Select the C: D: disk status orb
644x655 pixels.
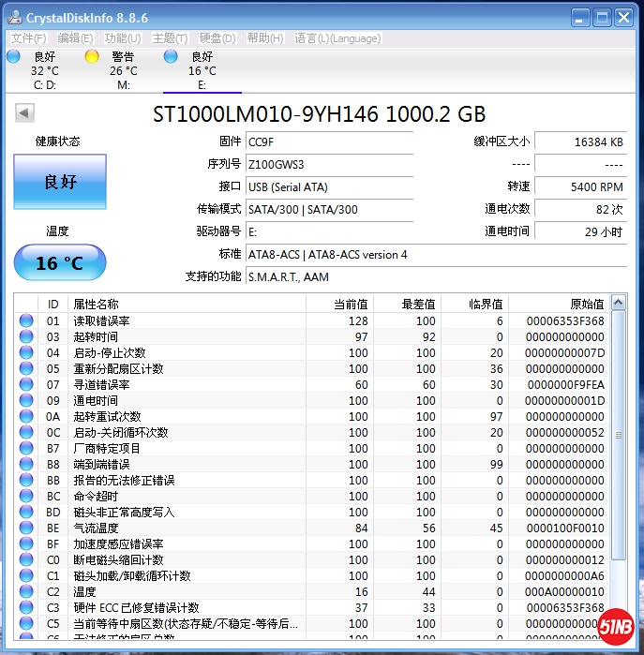click(x=13, y=57)
